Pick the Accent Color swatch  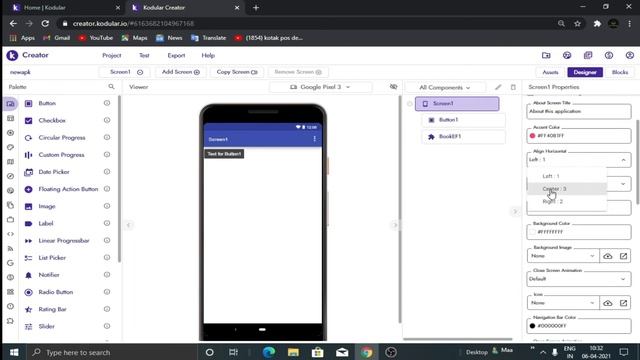click(532, 136)
